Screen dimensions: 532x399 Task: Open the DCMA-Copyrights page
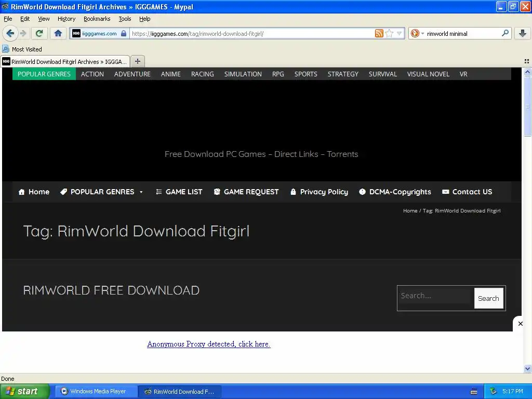[x=395, y=192]
